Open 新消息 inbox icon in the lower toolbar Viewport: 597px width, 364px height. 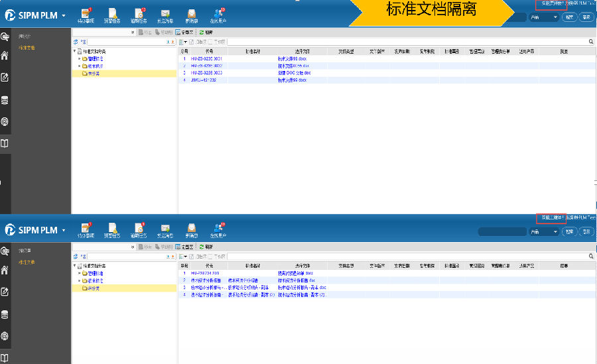191,229
